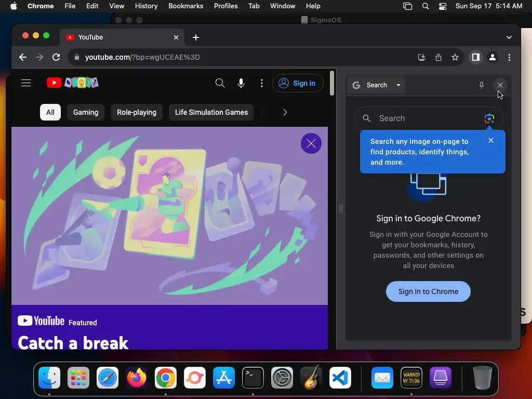The width and height of the screenshot is (532, 399).
Task: Open Control Center in menu bar
Action: tap(443, 6)
